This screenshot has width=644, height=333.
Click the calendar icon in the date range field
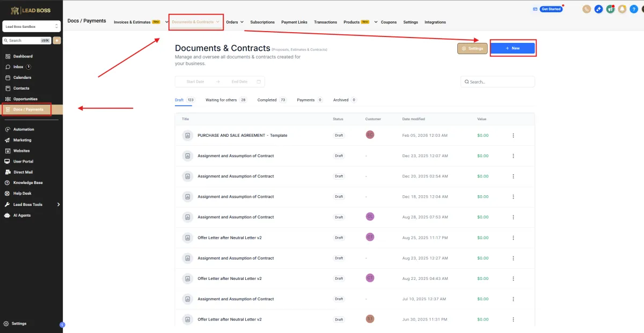click(259, 82)
